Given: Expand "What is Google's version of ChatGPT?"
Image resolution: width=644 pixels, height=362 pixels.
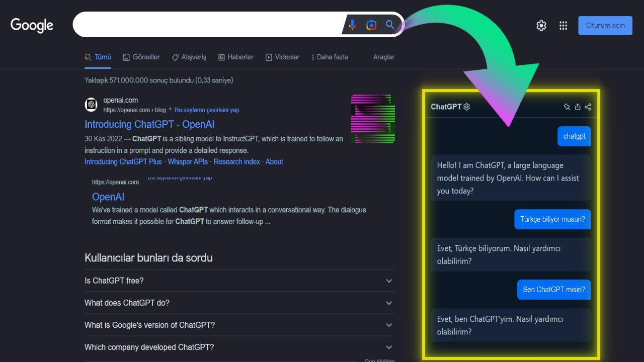Looking at the screenshot, I should pyautogui.click(x=389, y=325).
